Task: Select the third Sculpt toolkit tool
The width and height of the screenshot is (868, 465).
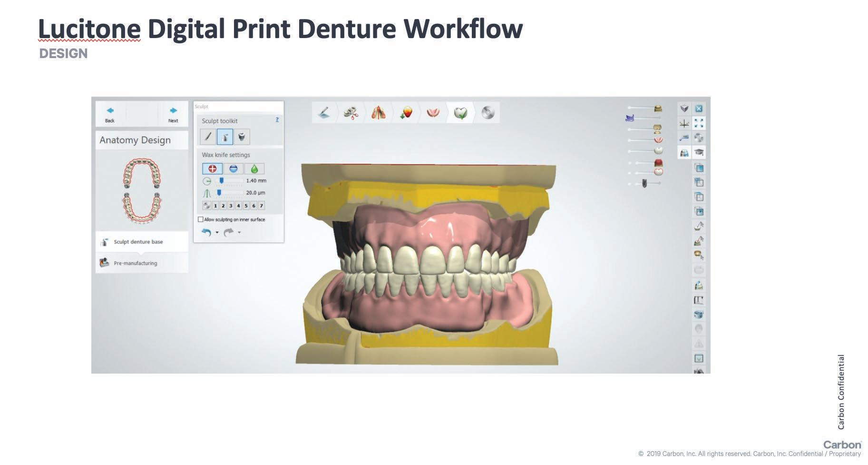Action: tap(242, 137)
